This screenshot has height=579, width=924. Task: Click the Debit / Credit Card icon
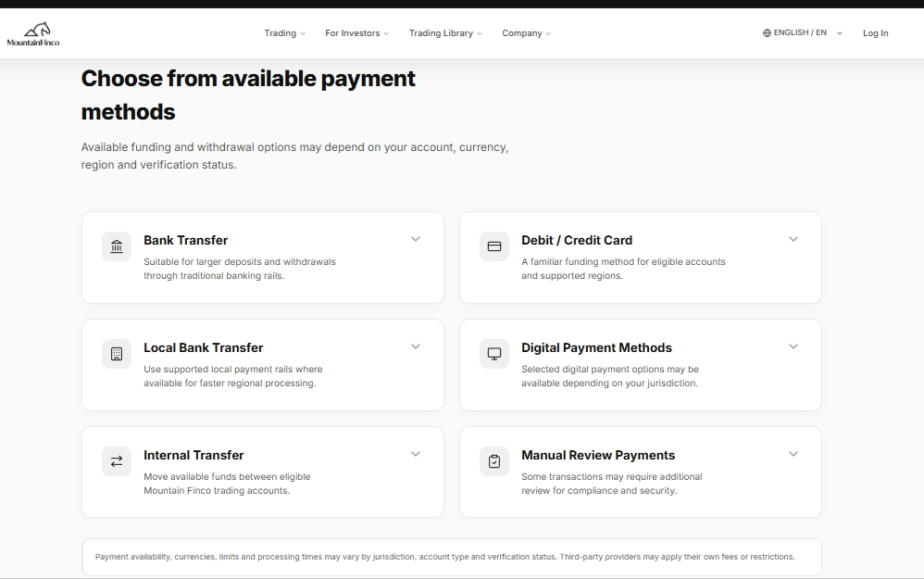pos(494,246)
